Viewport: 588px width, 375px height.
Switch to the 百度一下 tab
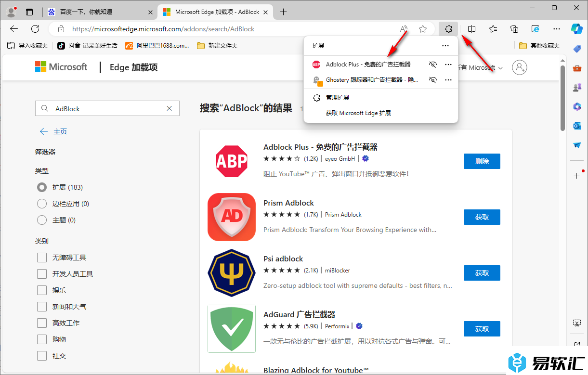(x=100, y=12)
